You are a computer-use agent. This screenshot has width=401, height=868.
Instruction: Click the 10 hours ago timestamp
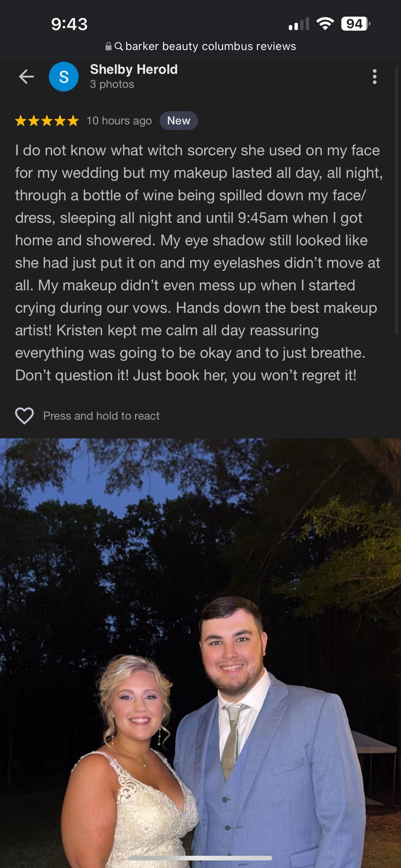point(119,121)
